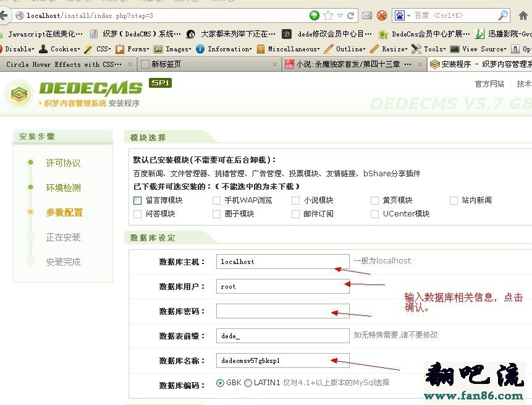Image resolution: width=532 pixels, height=405 pixels.
Task: Click the 正在安装 step label
Action: 64,237
